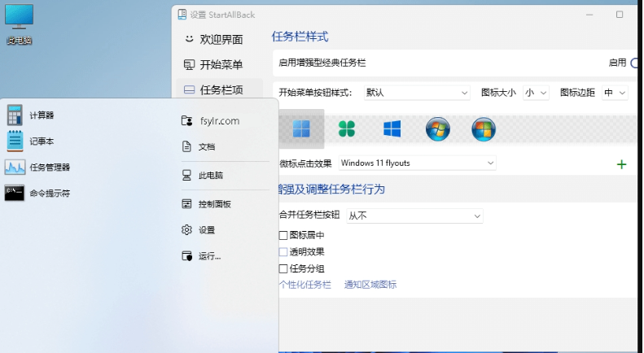The image size is (644, 353).
Task: Start 任务管理器 from the start menu
Action: point(37,168)
